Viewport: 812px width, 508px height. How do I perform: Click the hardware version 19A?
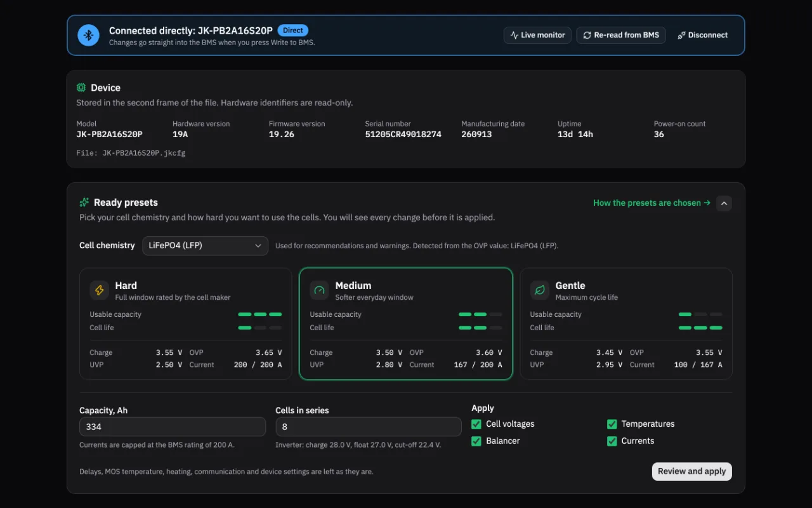(180, 135)
